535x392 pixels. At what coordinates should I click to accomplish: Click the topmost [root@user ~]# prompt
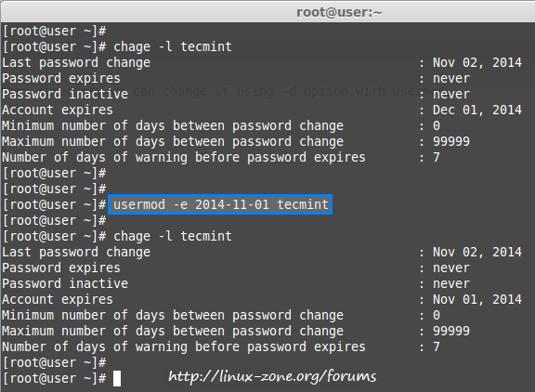pyautogui.click(x=54, y=31)
